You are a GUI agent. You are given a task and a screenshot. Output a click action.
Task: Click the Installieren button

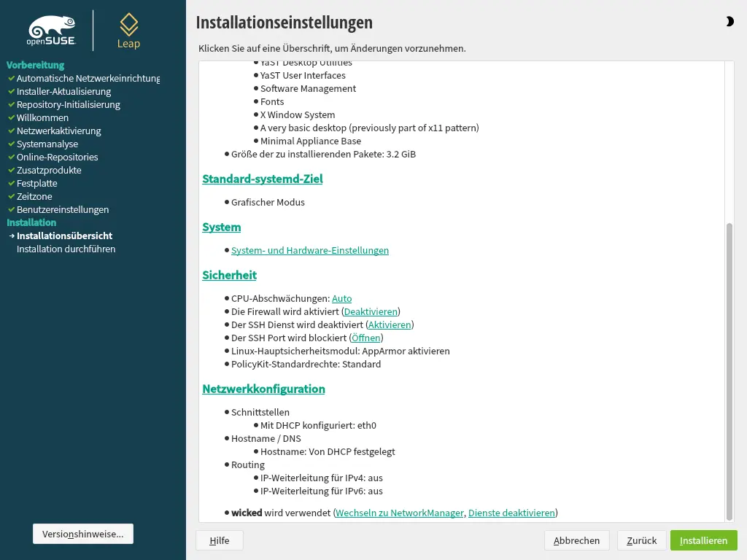pyautogui.click(x=703, y=540)
